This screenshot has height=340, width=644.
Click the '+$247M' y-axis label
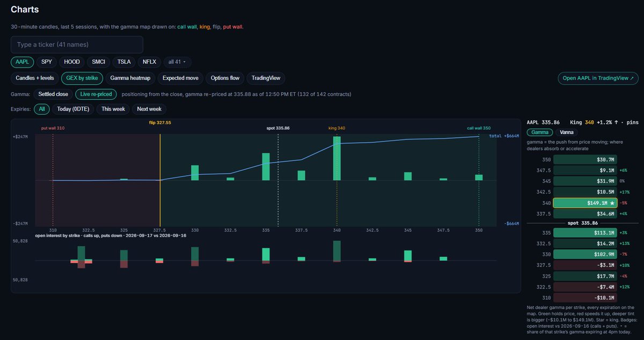(21, 137)
